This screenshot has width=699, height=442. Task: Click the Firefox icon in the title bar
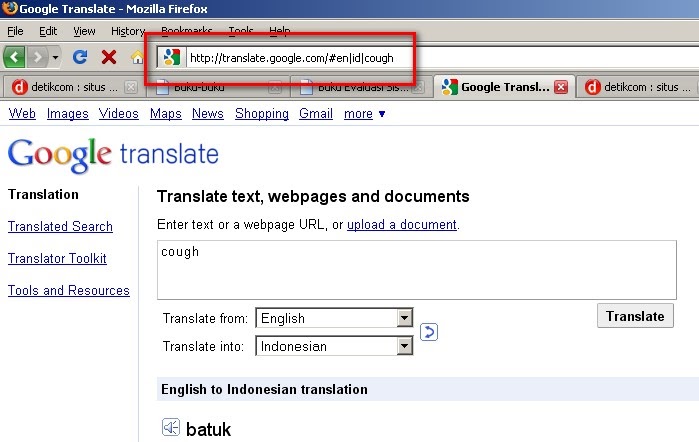[9, 8]
